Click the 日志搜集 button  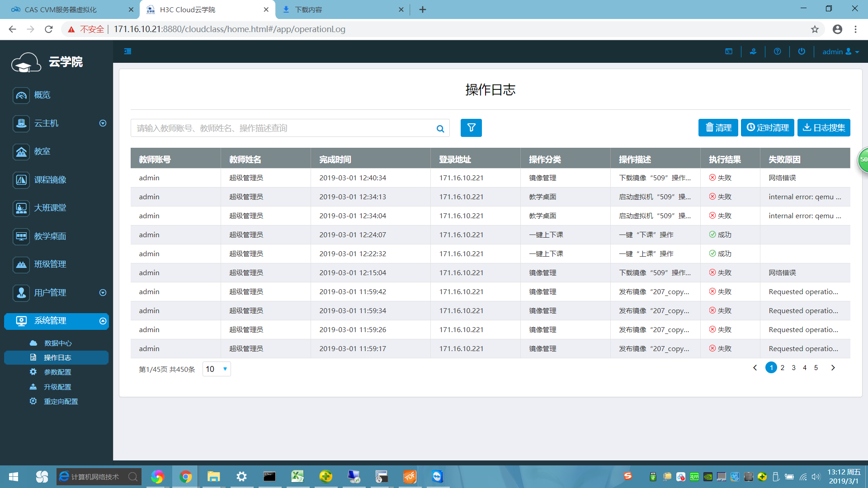(824, 128)
